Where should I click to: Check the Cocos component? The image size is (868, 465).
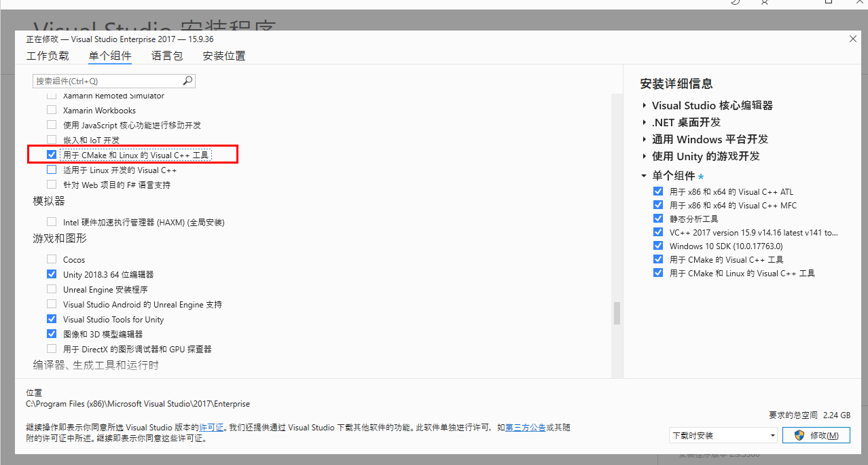(x=52, y=259)
